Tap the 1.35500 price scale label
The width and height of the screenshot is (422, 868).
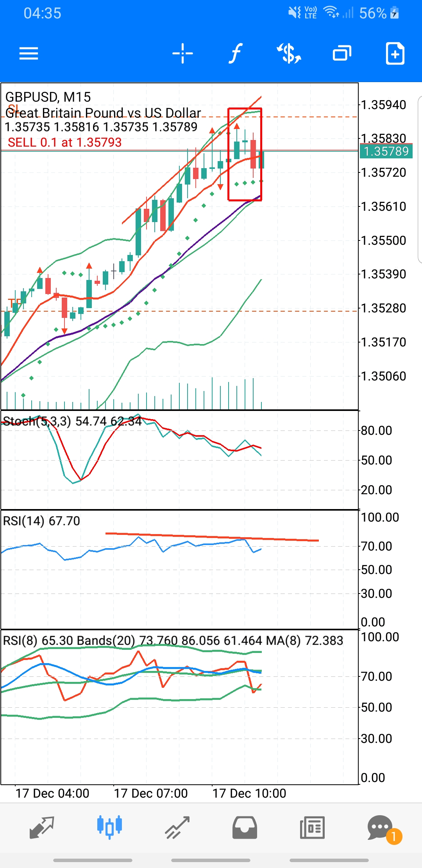coord(383,240)
